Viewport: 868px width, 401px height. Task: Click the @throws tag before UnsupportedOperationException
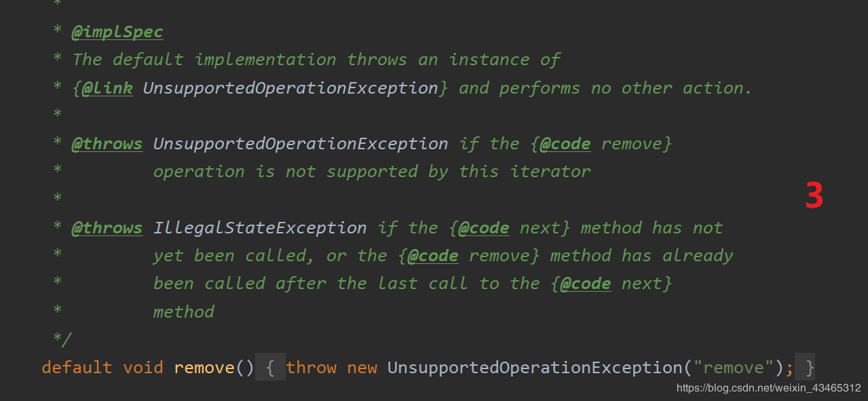107,144
